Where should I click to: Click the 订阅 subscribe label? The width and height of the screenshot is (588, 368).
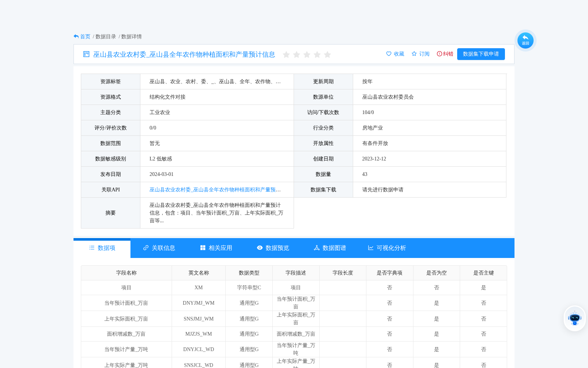(x=424, y=54)
